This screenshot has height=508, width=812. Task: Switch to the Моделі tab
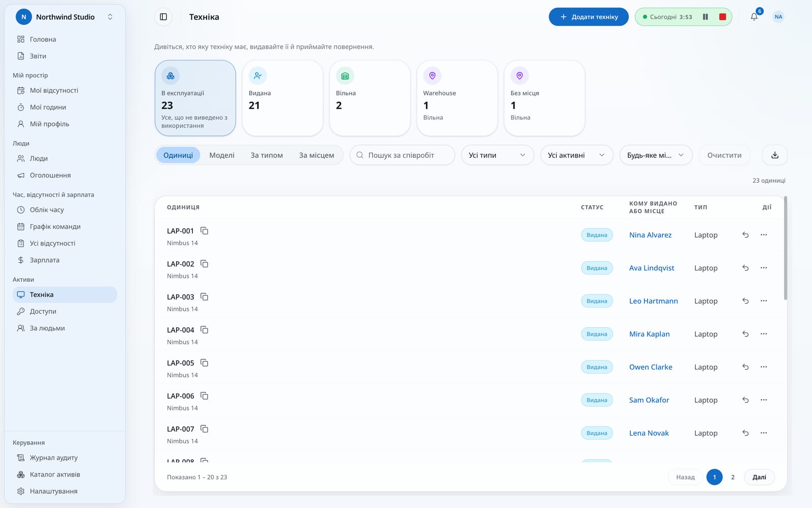[222, 155]
